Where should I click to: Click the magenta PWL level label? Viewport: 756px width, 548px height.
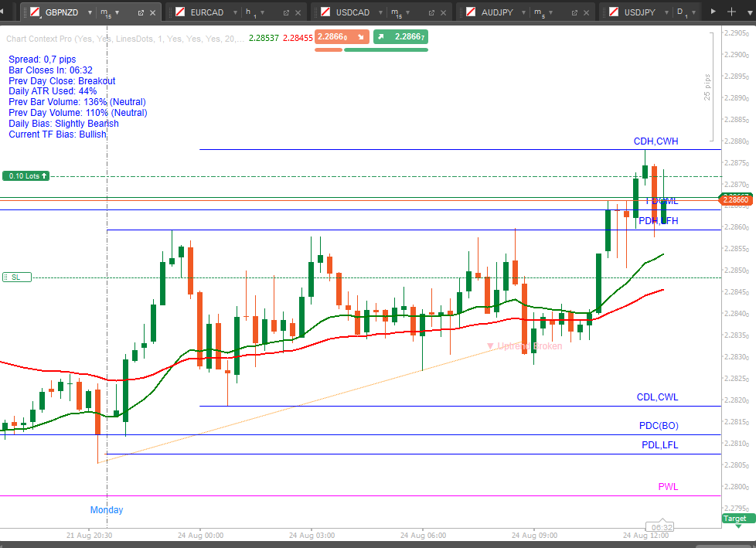(x=668, y=487)
